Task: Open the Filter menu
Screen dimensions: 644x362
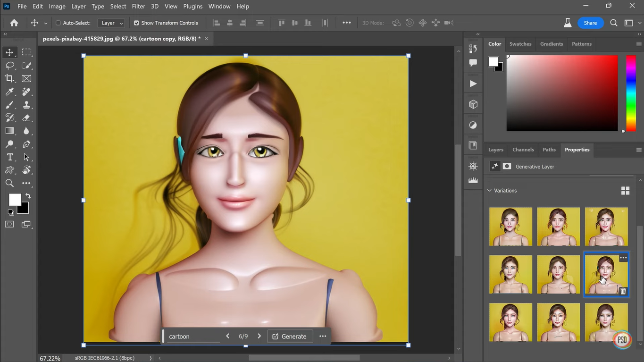Action: [x=138, y=6]
